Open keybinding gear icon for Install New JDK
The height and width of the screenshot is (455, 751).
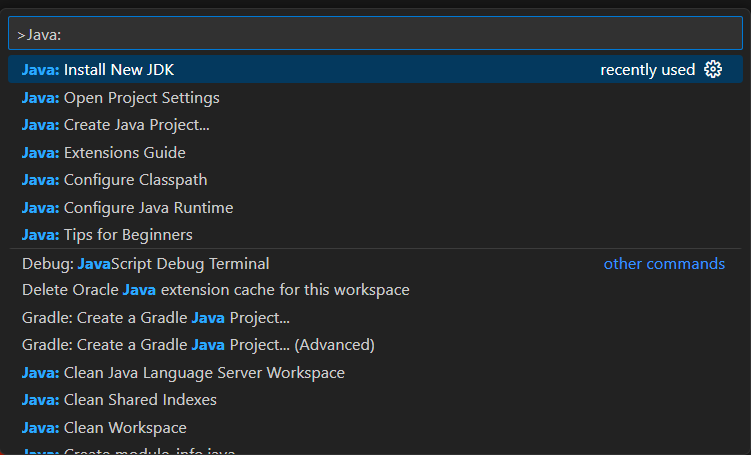[713, 69]
